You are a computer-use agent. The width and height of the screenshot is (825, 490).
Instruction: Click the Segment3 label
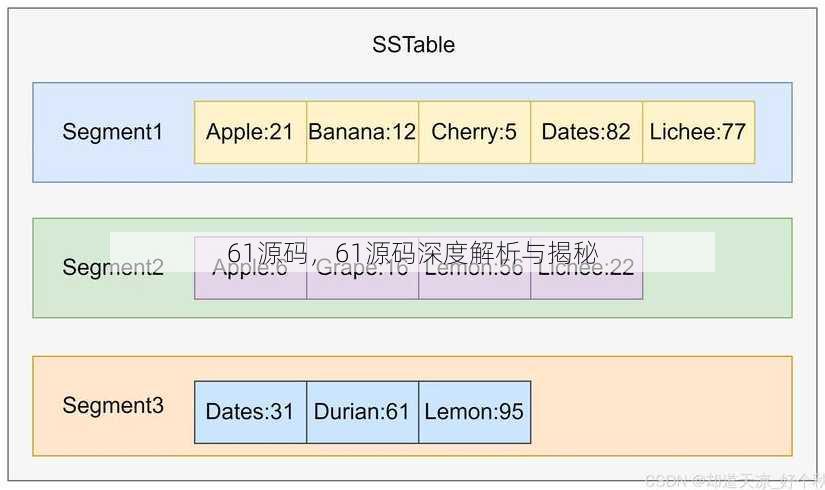tap(113, 405)
